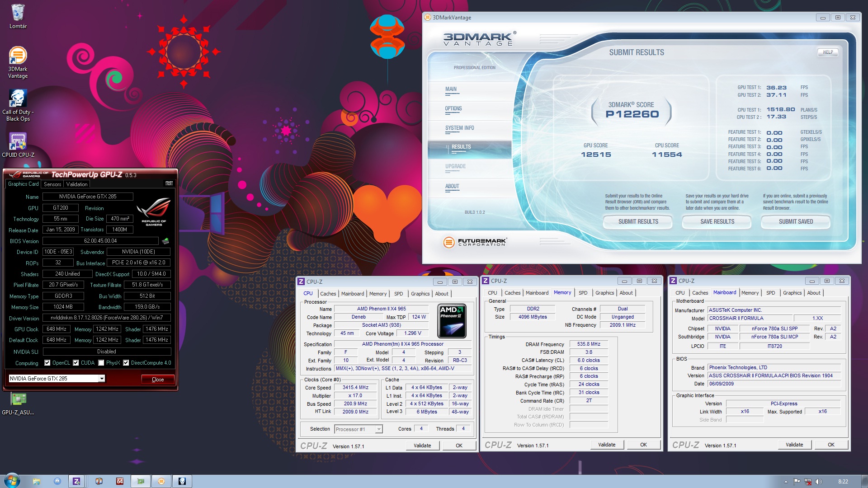Open the Lomtár recycle bin icon

click(x=18, y=13)
